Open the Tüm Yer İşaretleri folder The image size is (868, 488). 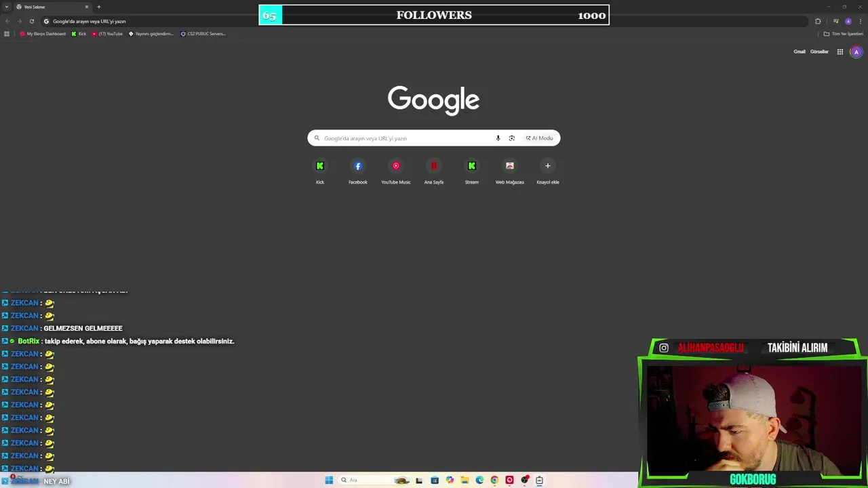(x=843, y=33)
